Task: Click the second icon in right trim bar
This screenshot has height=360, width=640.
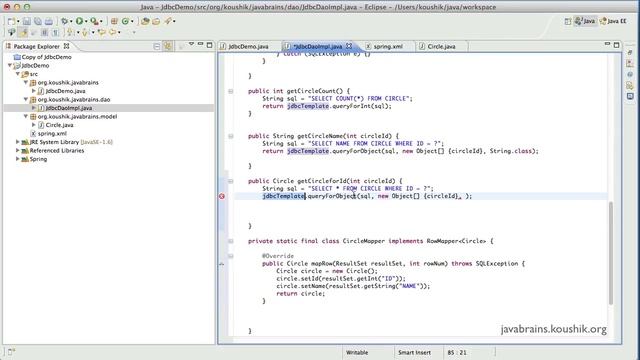Action: pos(630,64)
